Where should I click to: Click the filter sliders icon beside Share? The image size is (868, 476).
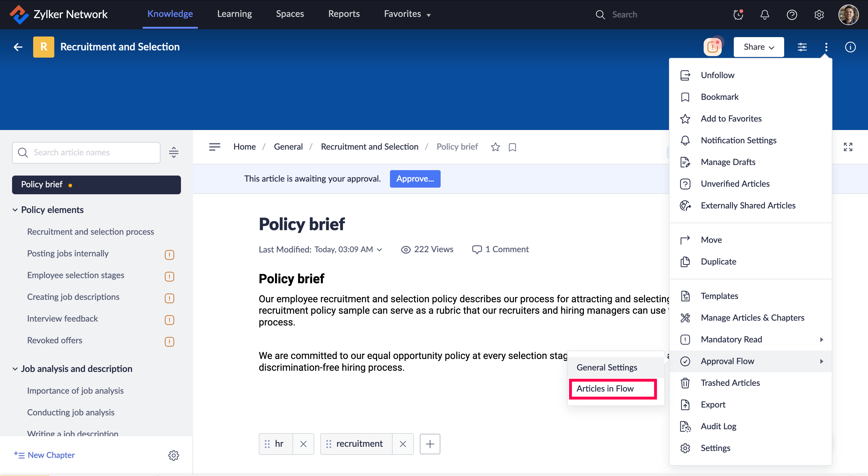(x=802, y=47)
